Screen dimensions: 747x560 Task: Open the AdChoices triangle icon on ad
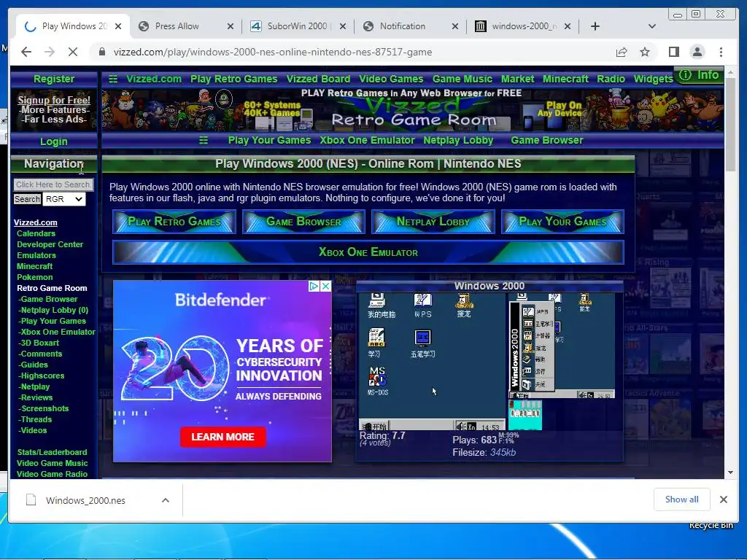point(314,286)
